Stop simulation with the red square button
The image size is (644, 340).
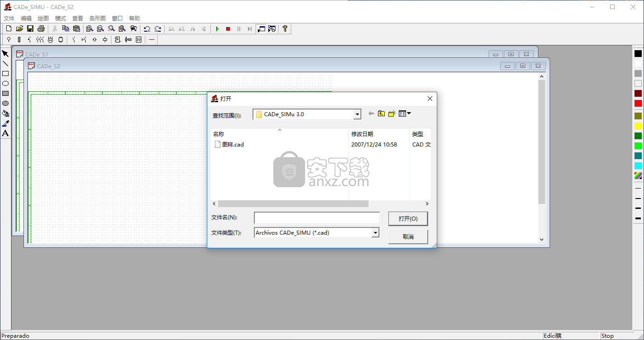click(228, 29)
